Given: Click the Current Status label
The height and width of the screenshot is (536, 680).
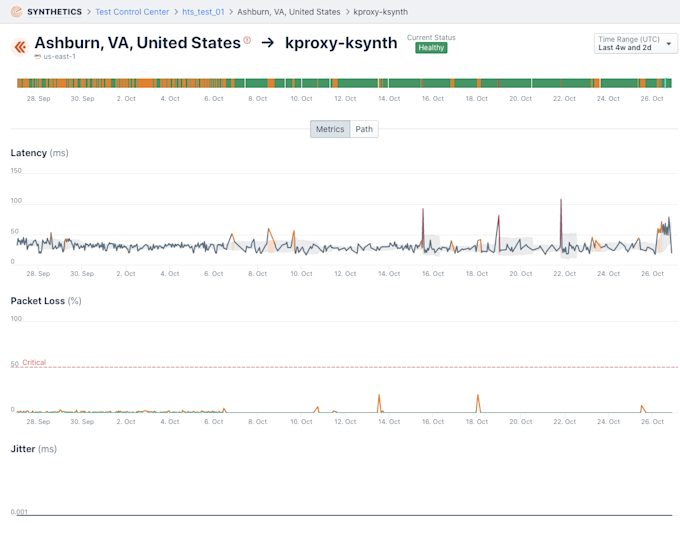Looking at the screenshot, I should pyautogui.click(x=431, y=38).
